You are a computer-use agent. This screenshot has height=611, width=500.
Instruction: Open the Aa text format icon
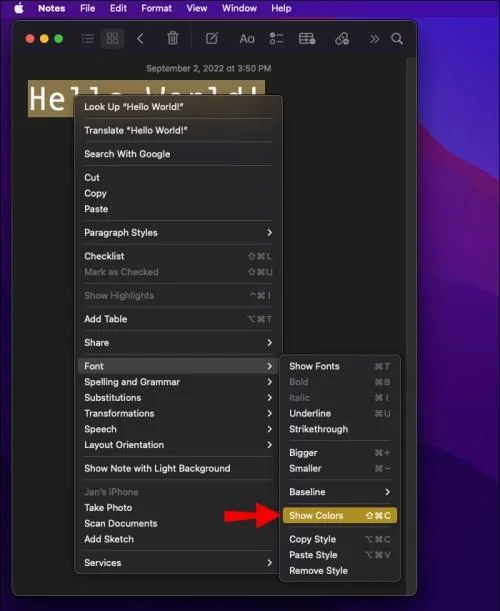247,39
